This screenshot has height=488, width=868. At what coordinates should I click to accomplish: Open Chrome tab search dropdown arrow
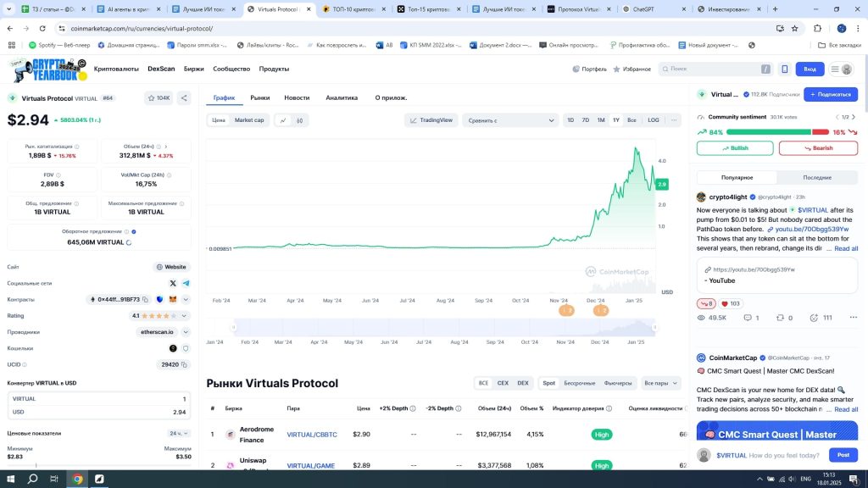[x=8, y=9]
